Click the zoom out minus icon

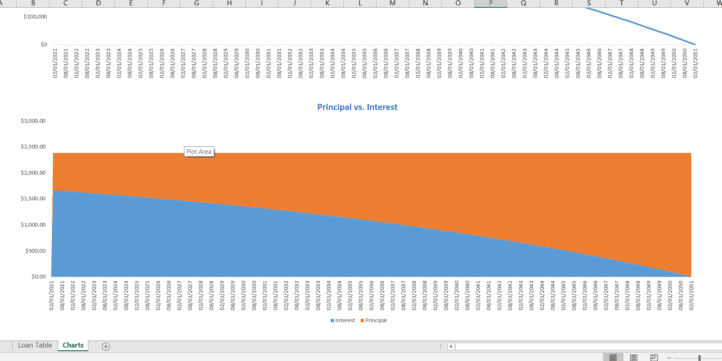click(669, 358)
